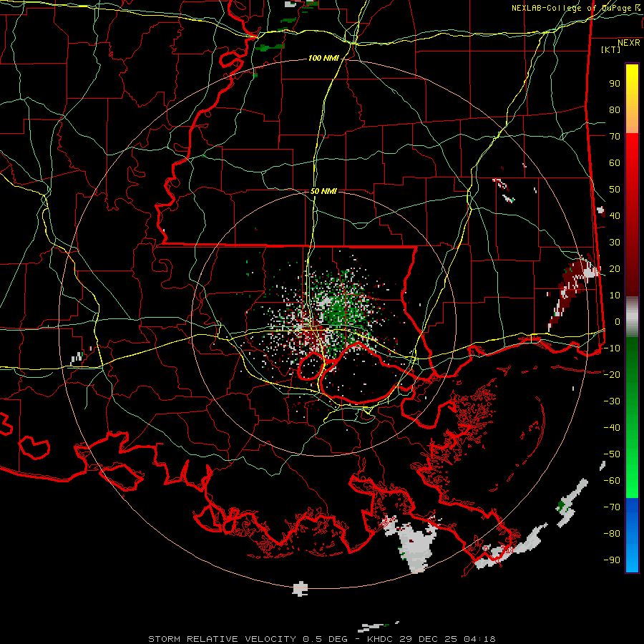Click the 50 value on the velocity scale
Viewport: 644px width, 644px height.
[x=615, y=190]
